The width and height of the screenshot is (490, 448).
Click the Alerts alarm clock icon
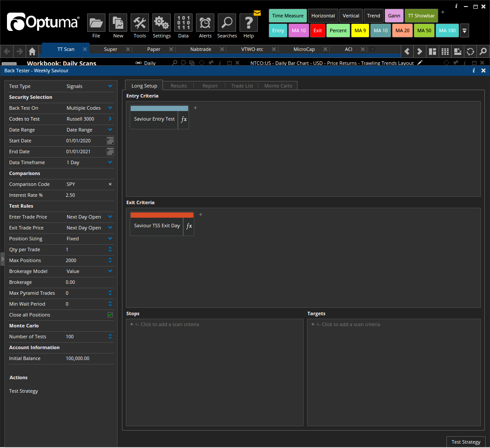point(205,23)
